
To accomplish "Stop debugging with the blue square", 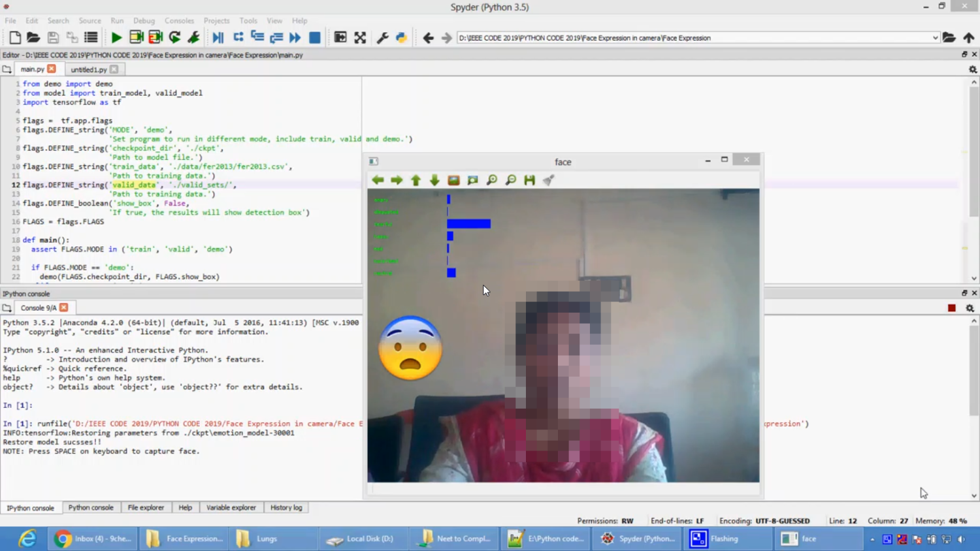I will tap(315, 38).
